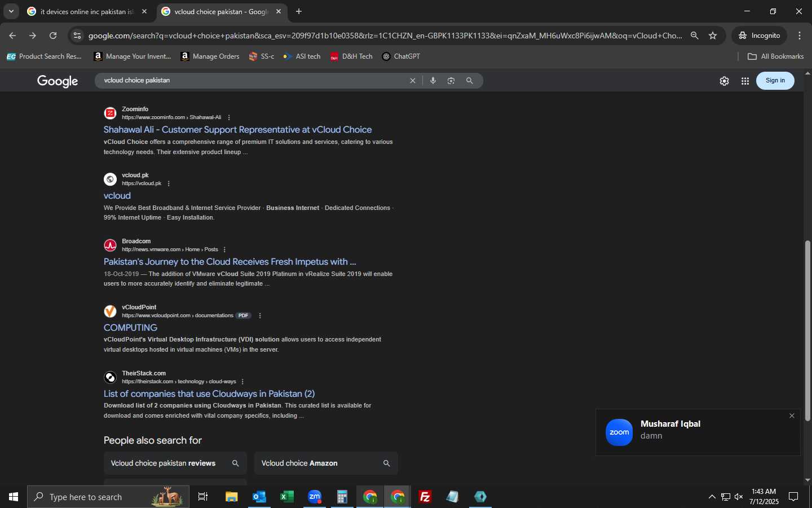The image size is (812, 508).
Task: Start voice search with microphone icon
Action: pos(433,81)
